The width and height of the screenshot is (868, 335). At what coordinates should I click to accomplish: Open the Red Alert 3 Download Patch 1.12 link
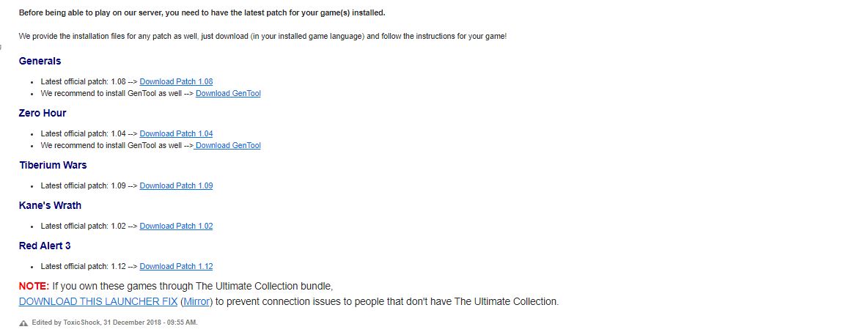click(x=176, y=266)
